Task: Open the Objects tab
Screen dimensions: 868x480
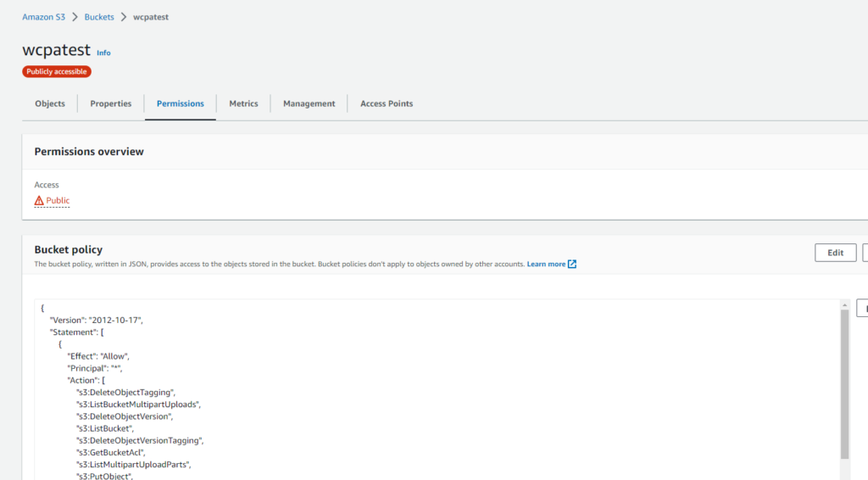Action: pos(50,103)
